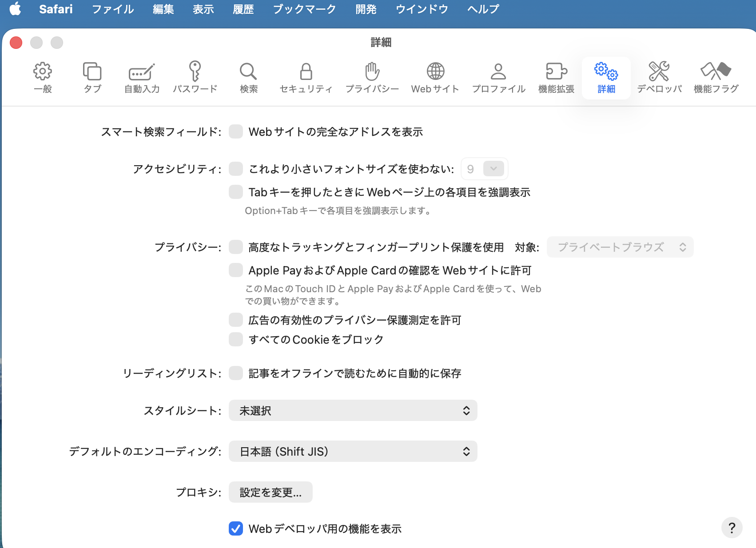Open the デベロッパ settings pane
Screen dimensions: 756x548
[x=659, y=78]
